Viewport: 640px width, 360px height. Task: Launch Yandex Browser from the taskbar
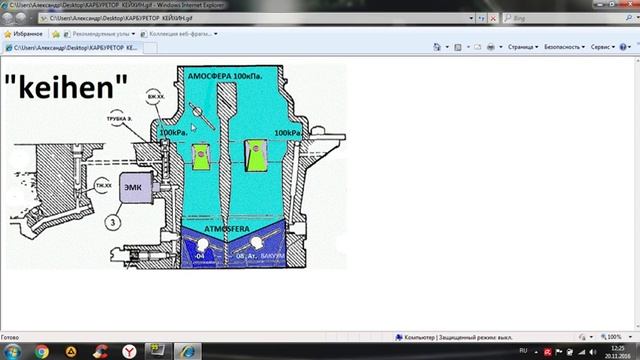pyautogui.click(x=129, y=351)
